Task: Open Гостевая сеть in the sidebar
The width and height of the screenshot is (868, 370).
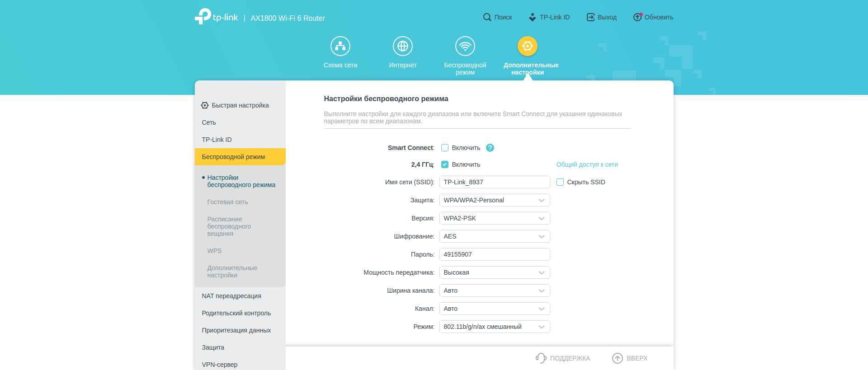Action: (x=227, y=202)
